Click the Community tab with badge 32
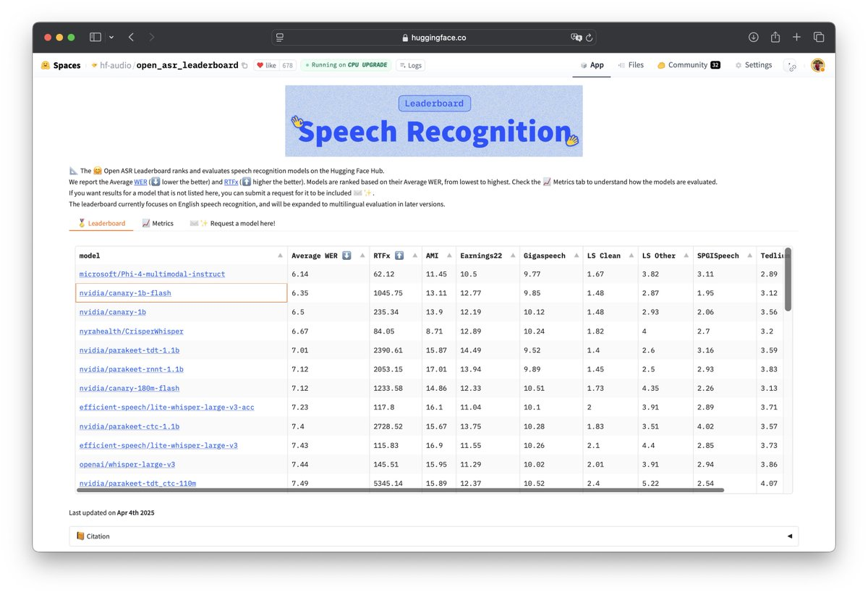The width and height of the screenshot is (868, 595). click(x=688, y=65)
